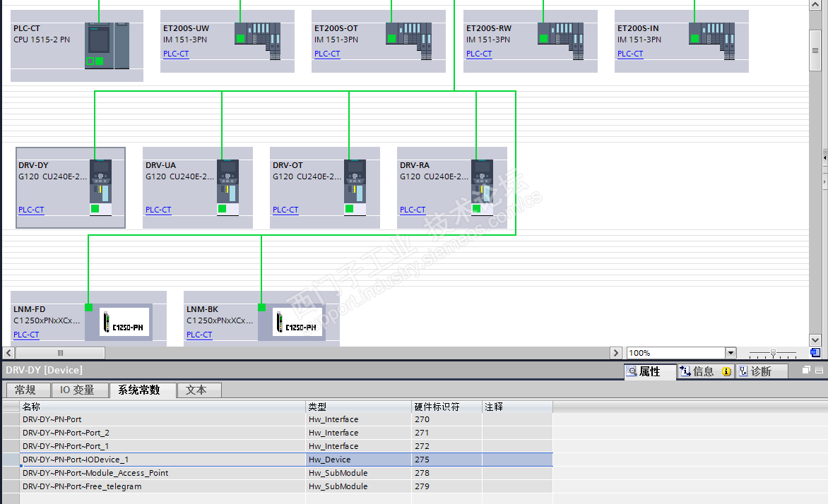Adjust the zoom slider handle
The width and height of the screenshot is (828, 504).
tap(773, 352)
